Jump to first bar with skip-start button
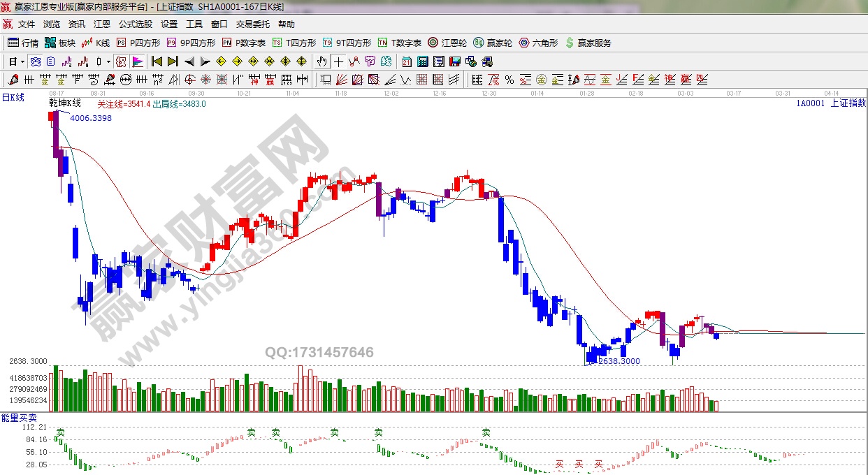 (x=157, y=61)
